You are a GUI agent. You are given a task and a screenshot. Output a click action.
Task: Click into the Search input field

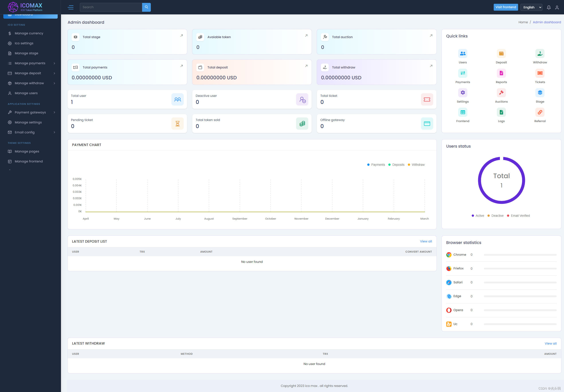(111, 7)
